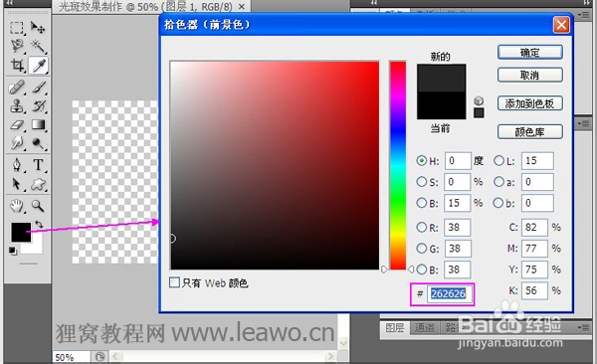Select the L lightness radio button

(498, 161)
